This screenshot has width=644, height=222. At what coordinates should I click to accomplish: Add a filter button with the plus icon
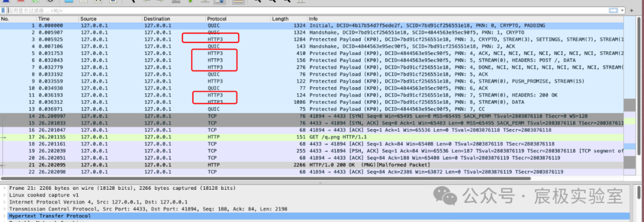tap(631, 10)
